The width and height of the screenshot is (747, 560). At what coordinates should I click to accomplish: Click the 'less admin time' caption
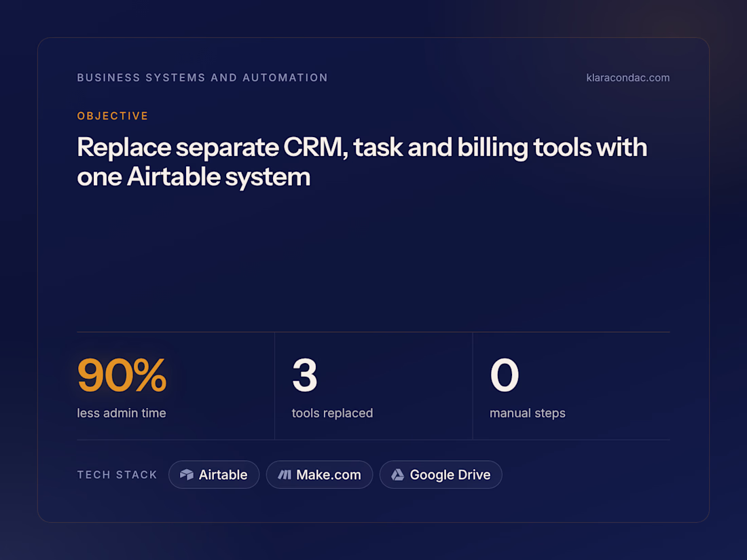click(x=122, y=413)
